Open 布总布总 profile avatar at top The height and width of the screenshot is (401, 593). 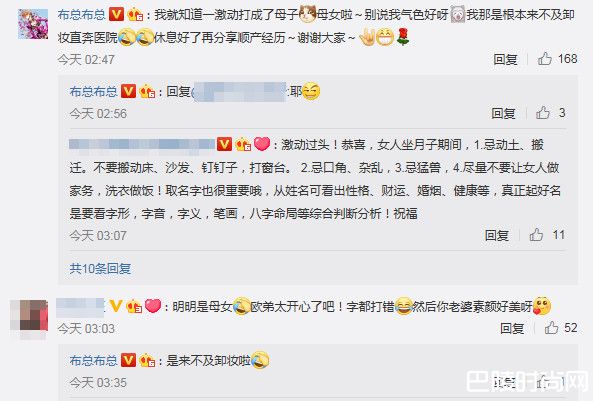(33, 24)
